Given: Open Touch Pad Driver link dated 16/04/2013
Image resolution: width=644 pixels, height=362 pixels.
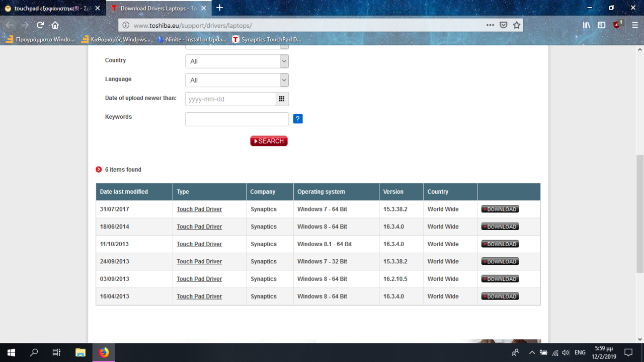Looking at the screenshot, I should [199, 296].
